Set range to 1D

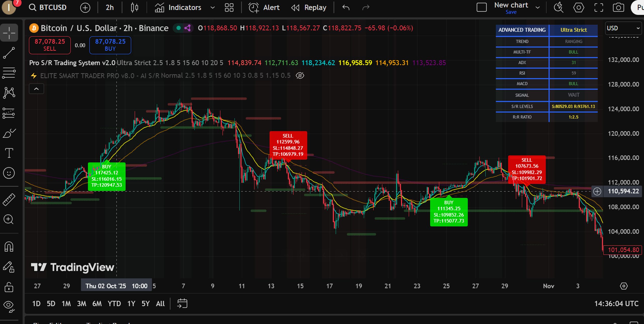[x=36, y=304]
